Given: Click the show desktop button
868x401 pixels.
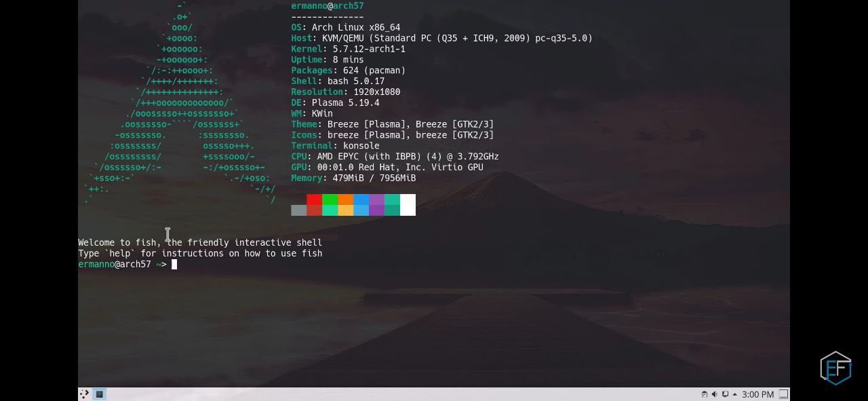Looking at the screenshot, I should coord(783,394).
